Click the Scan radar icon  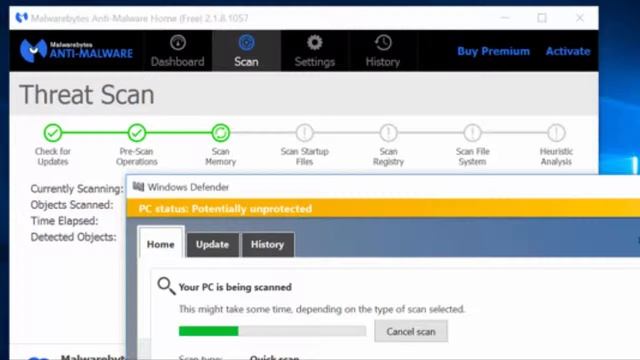[246, 42]
